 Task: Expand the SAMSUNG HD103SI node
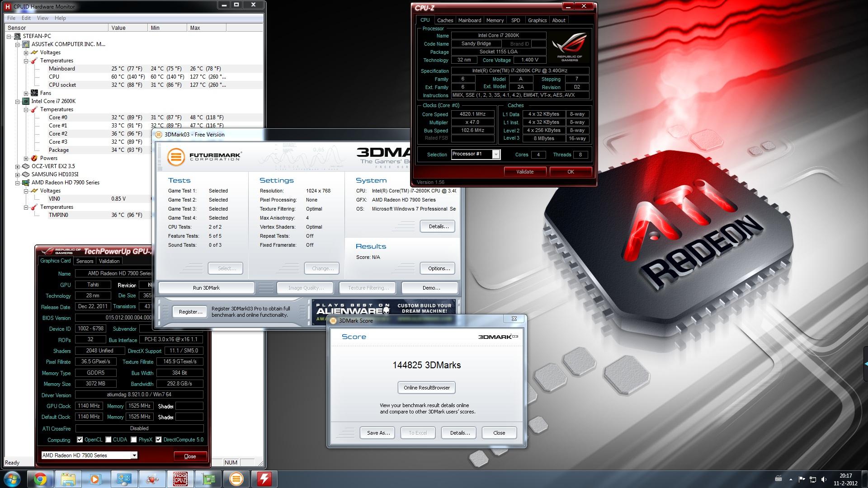coord(18,174)
